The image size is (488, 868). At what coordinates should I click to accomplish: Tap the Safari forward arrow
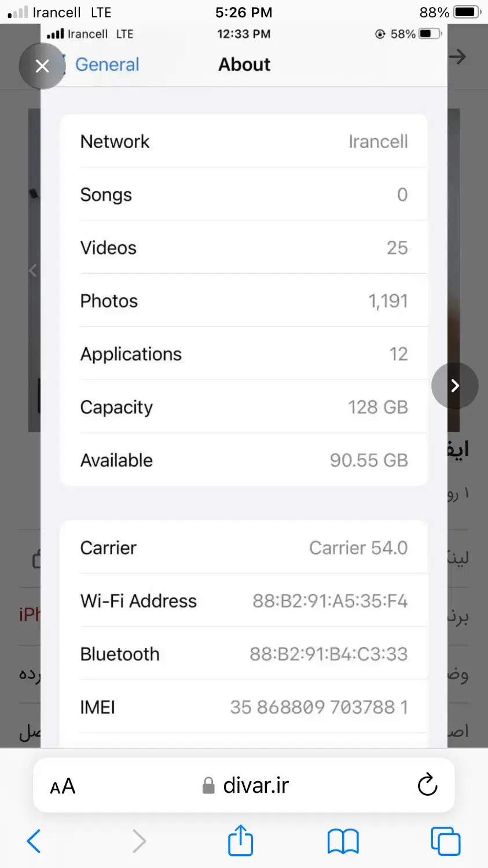pos(139,841)
